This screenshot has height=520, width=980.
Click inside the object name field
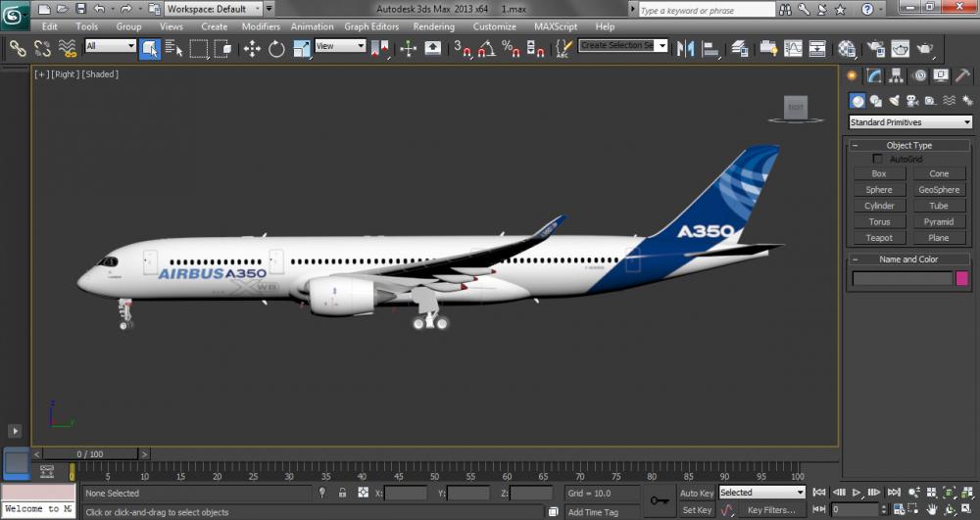pos(903,278)
